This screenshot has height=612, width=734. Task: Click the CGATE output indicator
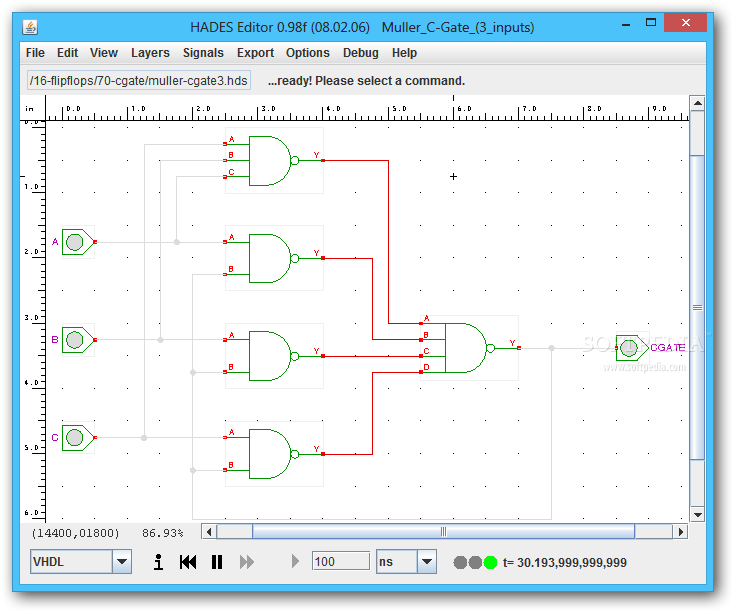[630, 348]
